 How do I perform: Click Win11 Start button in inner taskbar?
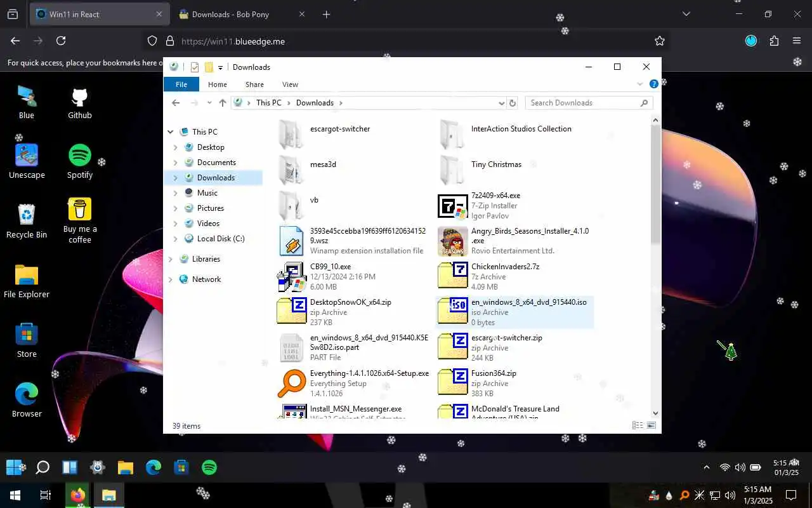(14, 467)
